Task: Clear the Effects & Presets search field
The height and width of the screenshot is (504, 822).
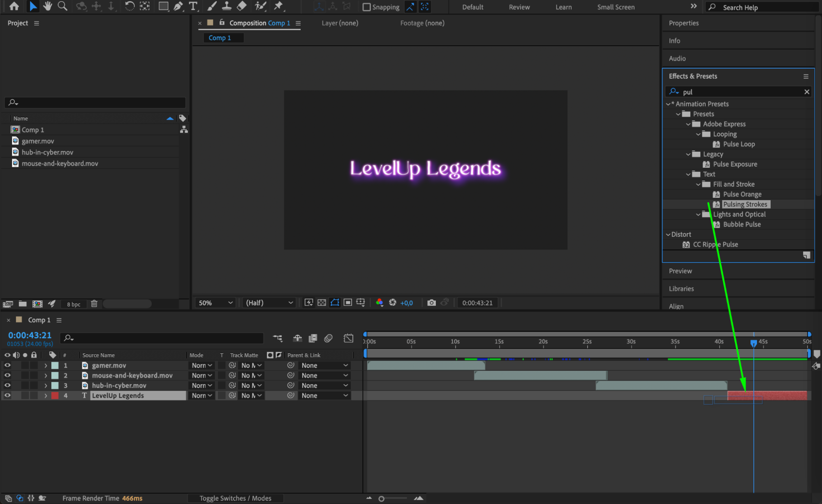Action: (x=806, y=92)
